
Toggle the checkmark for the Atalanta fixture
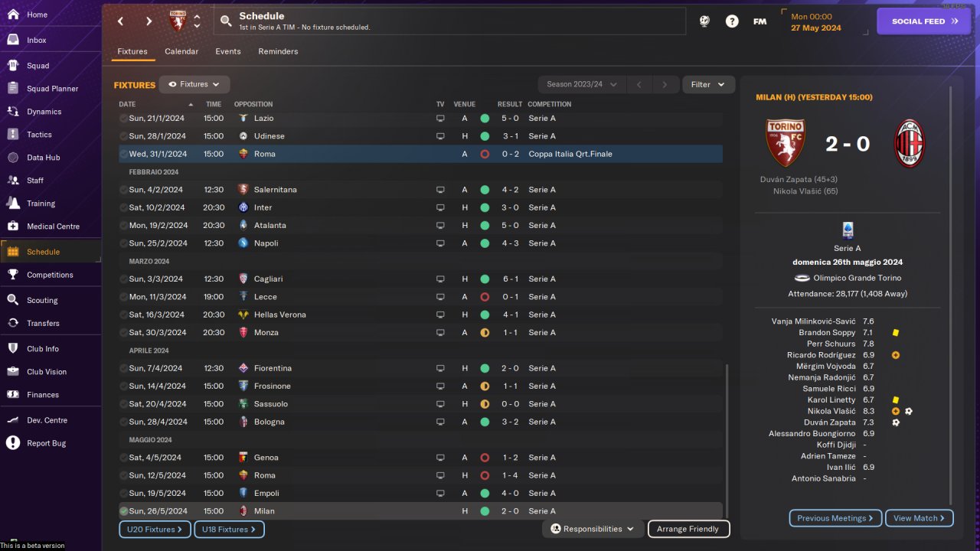tap(123, 225)
